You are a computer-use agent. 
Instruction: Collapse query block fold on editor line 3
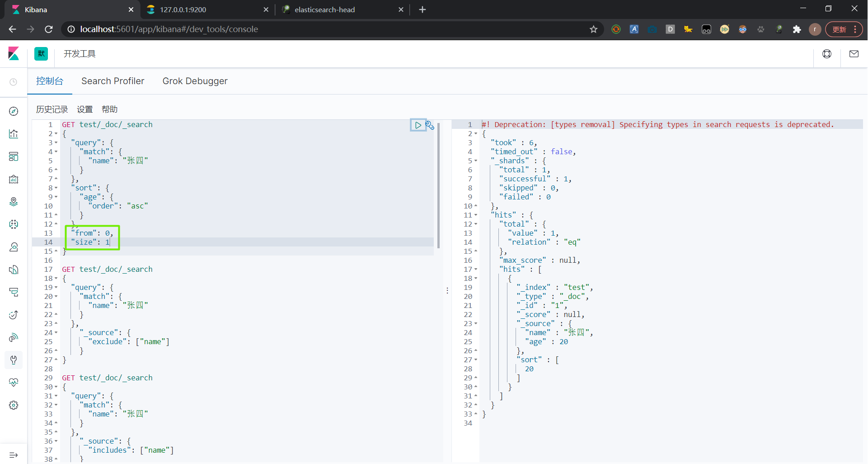56,143
